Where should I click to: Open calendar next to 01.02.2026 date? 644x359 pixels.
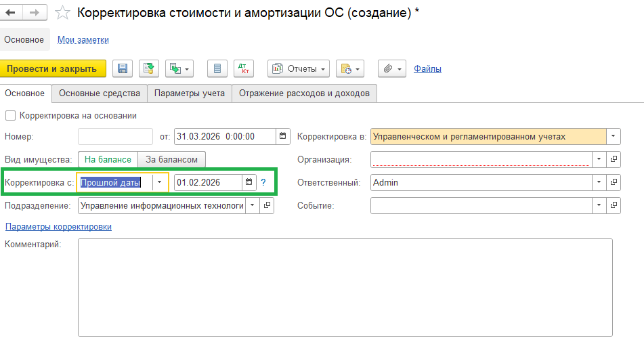(249, 182)
